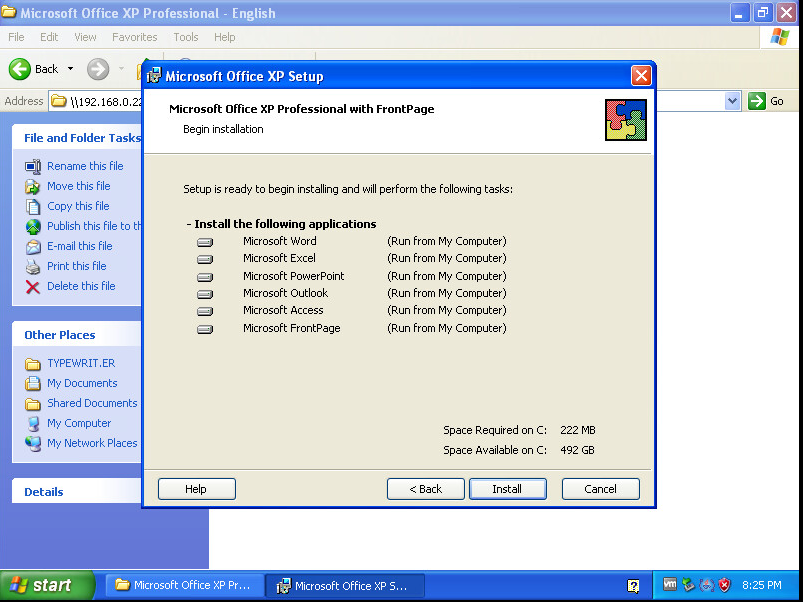Open the Help menu in Explorer window
The height and width of the screenshot is (602, 803).
[224, 37]
